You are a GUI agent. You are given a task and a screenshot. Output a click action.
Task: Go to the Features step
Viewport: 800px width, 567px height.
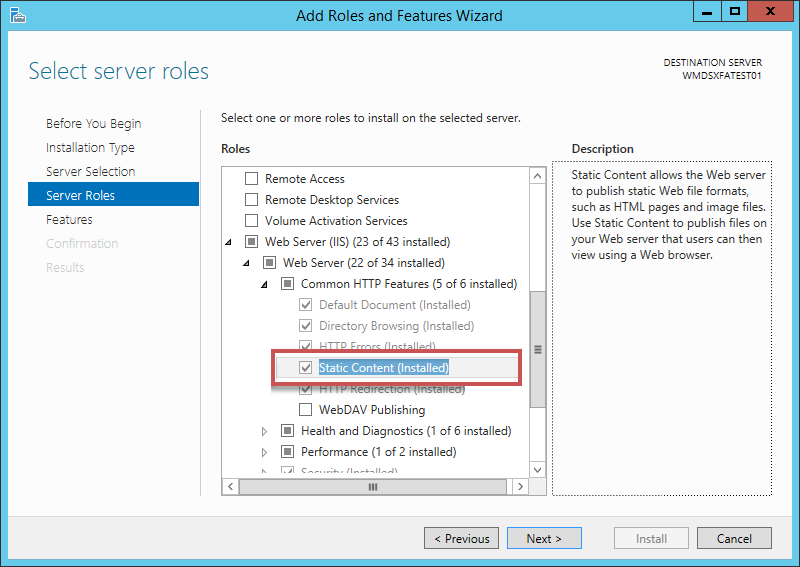69,220
